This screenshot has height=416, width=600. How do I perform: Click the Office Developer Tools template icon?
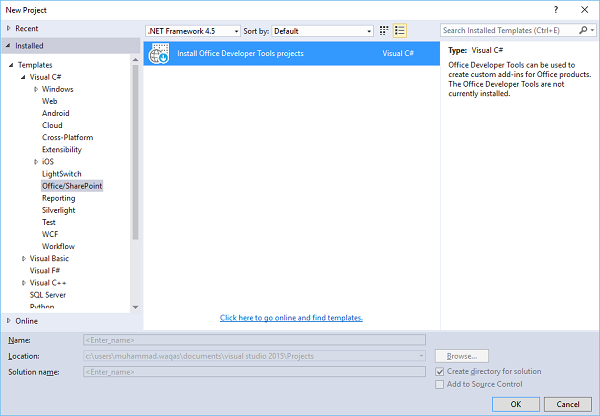pyautogui.click(x=158, y=53)
